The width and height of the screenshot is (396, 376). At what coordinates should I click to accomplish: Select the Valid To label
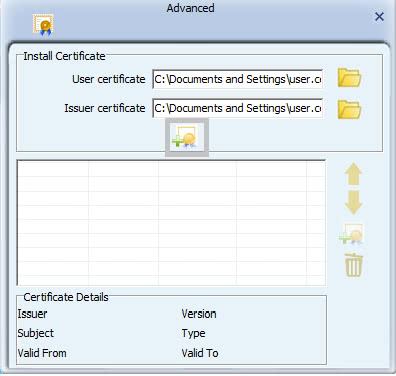tap(200, 353)
